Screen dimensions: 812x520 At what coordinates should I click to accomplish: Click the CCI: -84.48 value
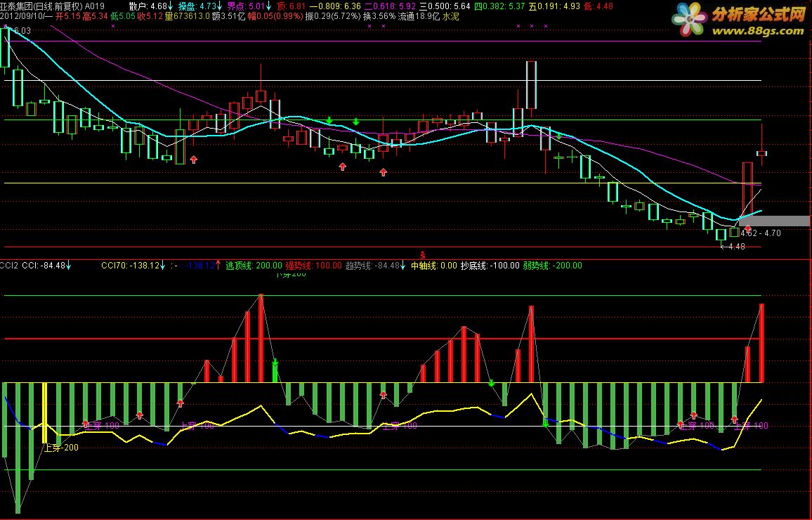(44, 265)
